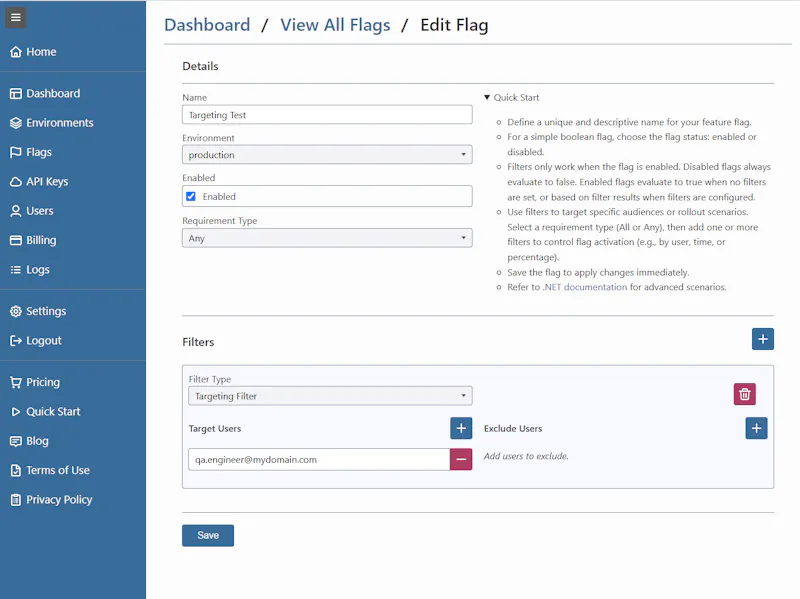Click the qa.engineer@mydomain.com target user field
Image resolution: width=800 pixels, height=599 pixels.
point(319,460)
